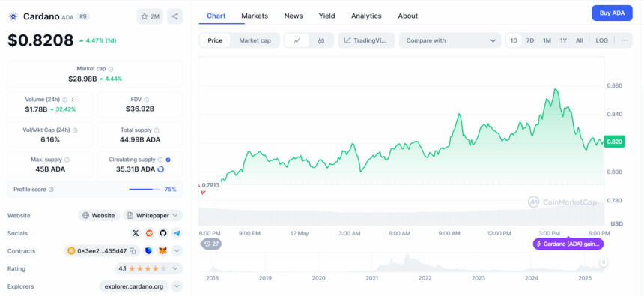Switch to the Markets tab
644x296 pixels.
tap(255, 16)
